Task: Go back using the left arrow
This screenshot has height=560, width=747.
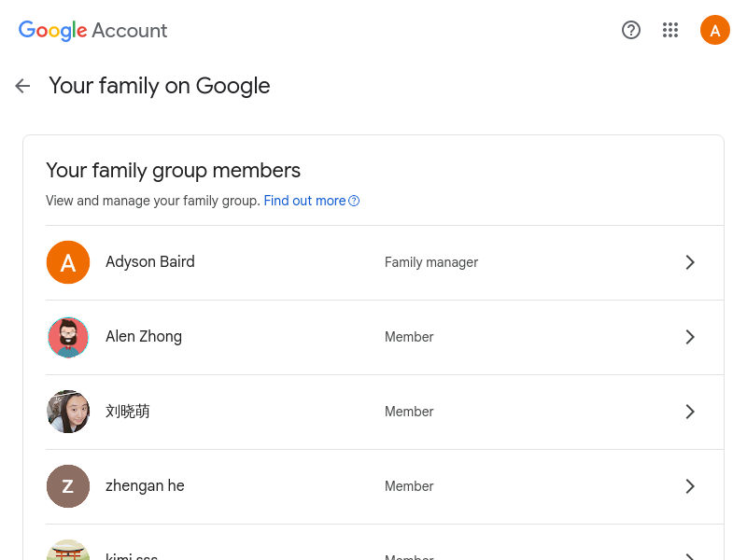Action: click(22, 86)
